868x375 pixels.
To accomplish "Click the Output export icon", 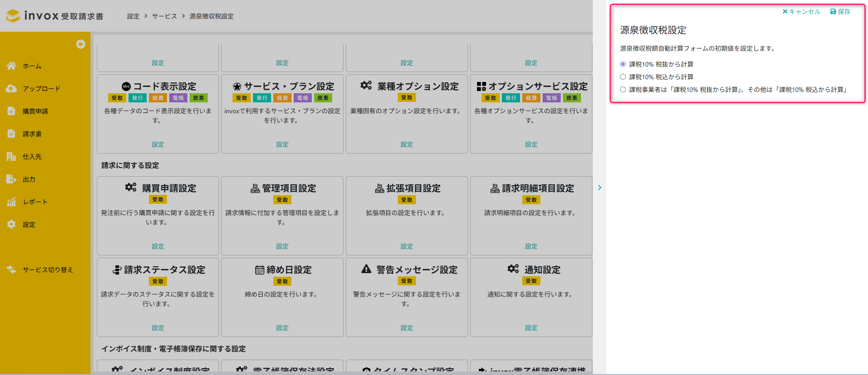I will 11,179.
